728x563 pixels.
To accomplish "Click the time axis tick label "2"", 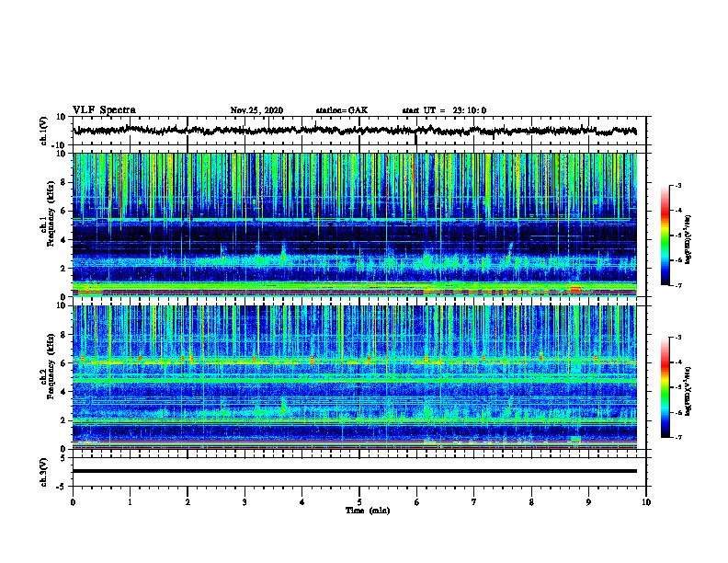I will click(x=188, y=502).
